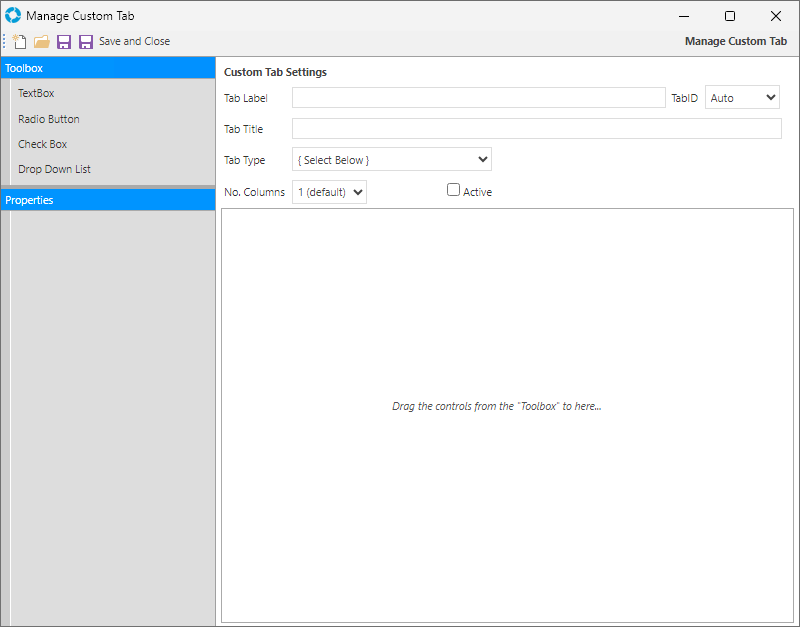Pick TextBox from the Toolbox

(x=36, y=93)
